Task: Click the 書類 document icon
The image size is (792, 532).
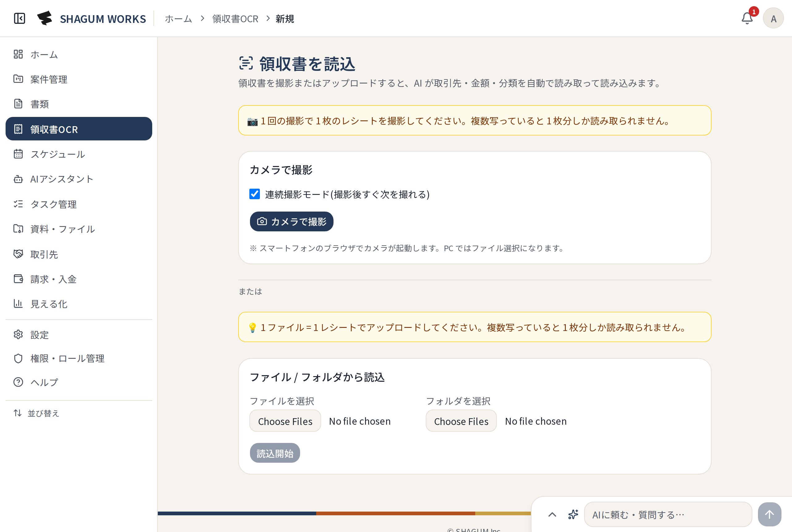Action: tap(18, 104)
